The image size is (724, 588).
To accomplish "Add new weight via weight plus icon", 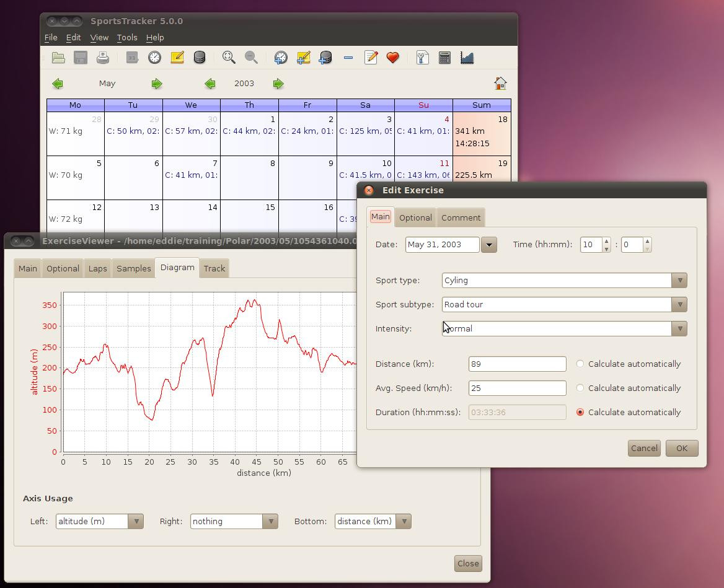I will point(325,58).
